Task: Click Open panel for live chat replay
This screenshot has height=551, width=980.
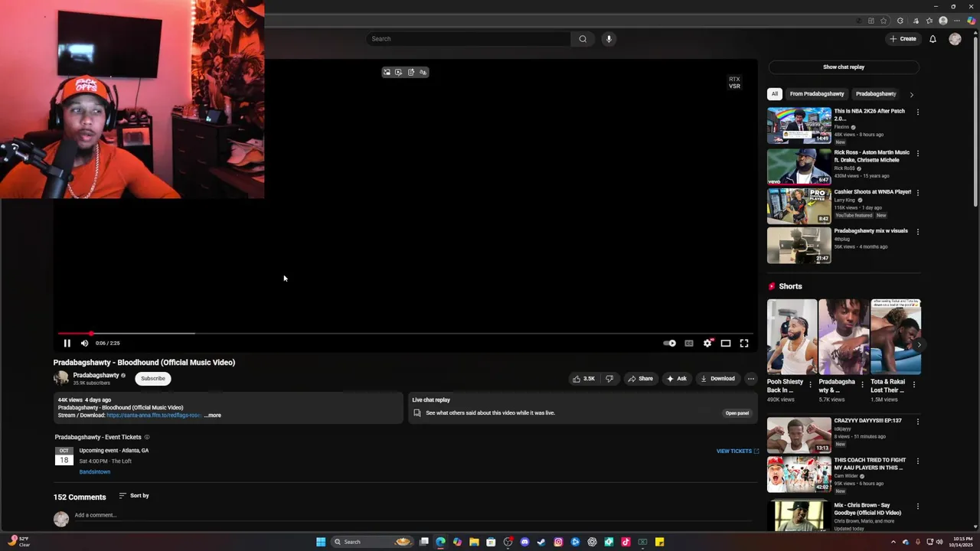Action: coord(737,413)
